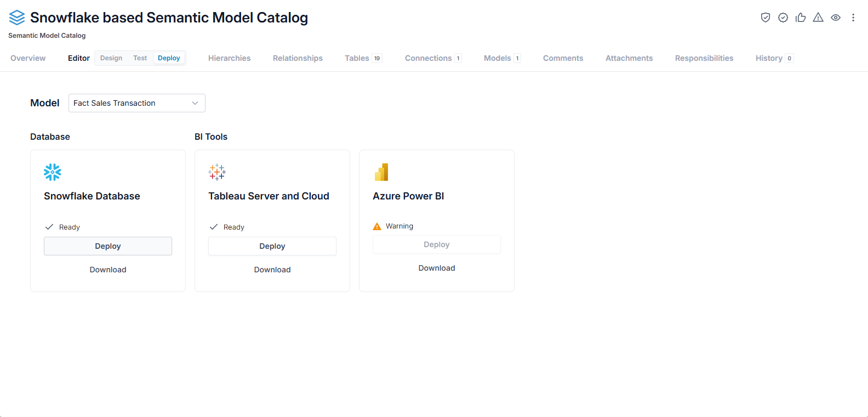
Task: Download the Azure Power BI model
Action: click(437, 268)
